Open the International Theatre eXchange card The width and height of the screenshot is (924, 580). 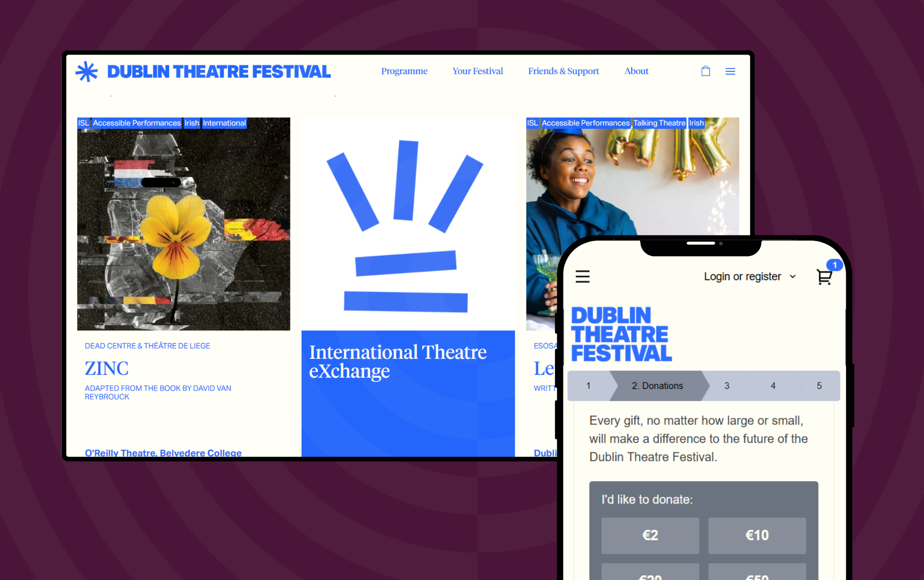point(408,393)
